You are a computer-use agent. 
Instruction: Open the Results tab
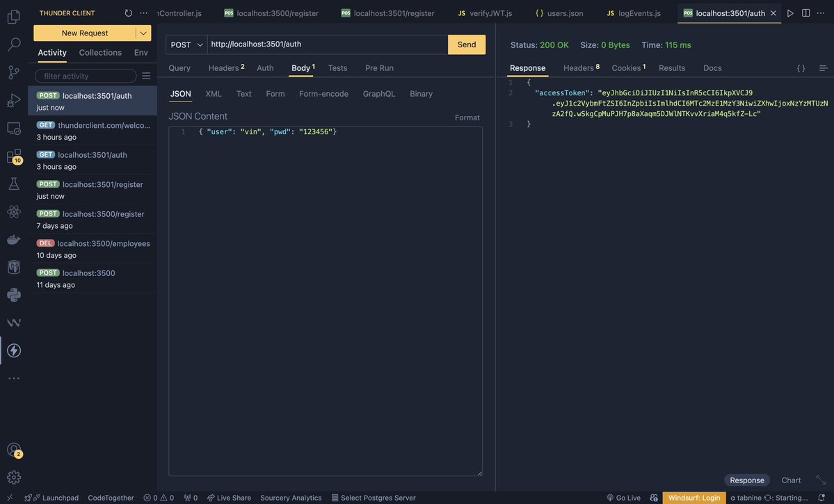coord(672,68)
